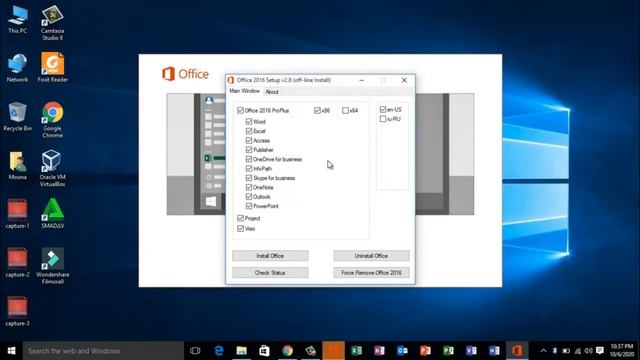This screenshot has height=360, width=640.
Task: Launch Oracle VM VirtualBox shortcut
Action: (52, 168)
